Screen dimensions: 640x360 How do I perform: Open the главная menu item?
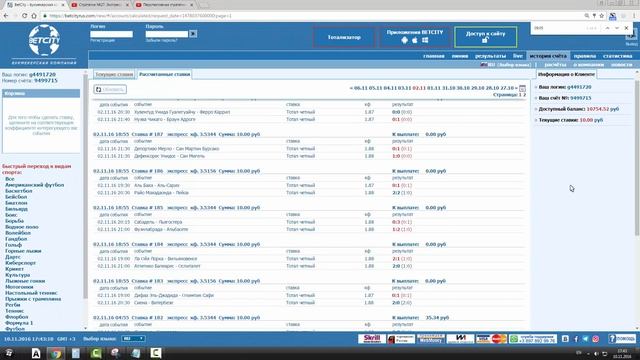pos(433,56)
